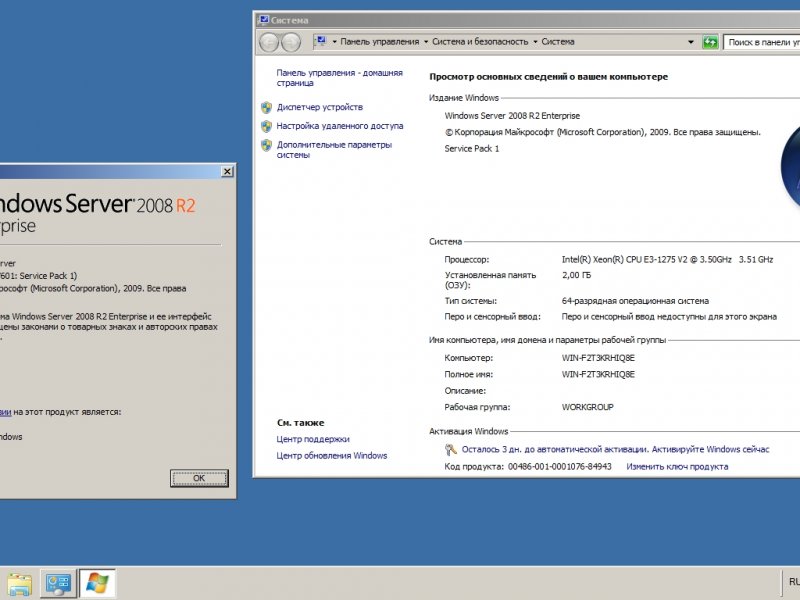The height and width of the screenshot is (600, 800).
Task: Click the computer name beside Компьютер label
Action: 598,358
